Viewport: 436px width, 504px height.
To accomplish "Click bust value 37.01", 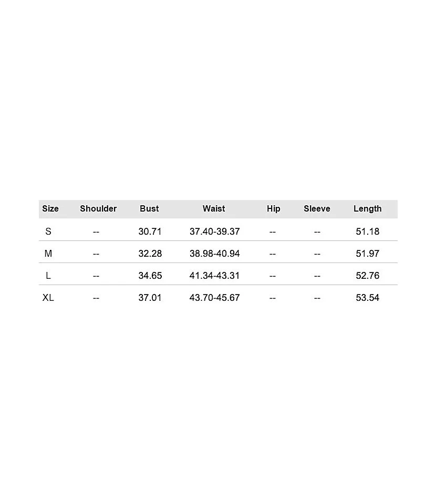I will pos(150,298).
